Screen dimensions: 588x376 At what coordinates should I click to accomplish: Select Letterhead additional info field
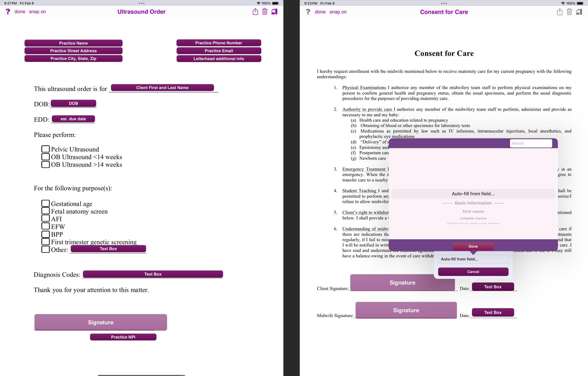219,59
